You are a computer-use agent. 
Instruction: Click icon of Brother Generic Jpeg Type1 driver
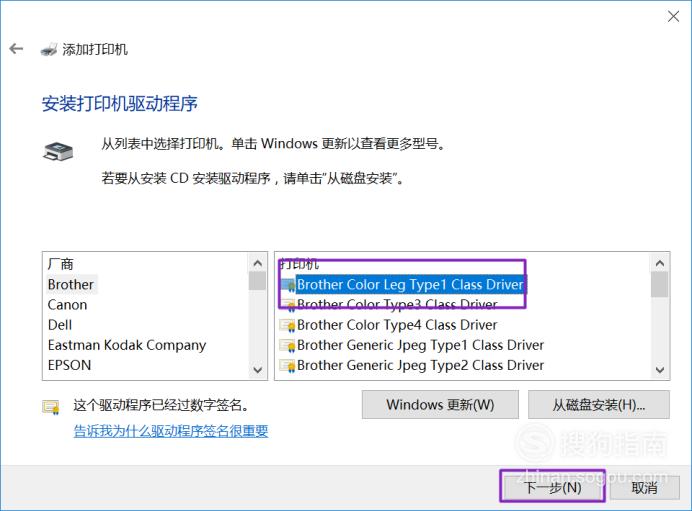coord(287,346)
